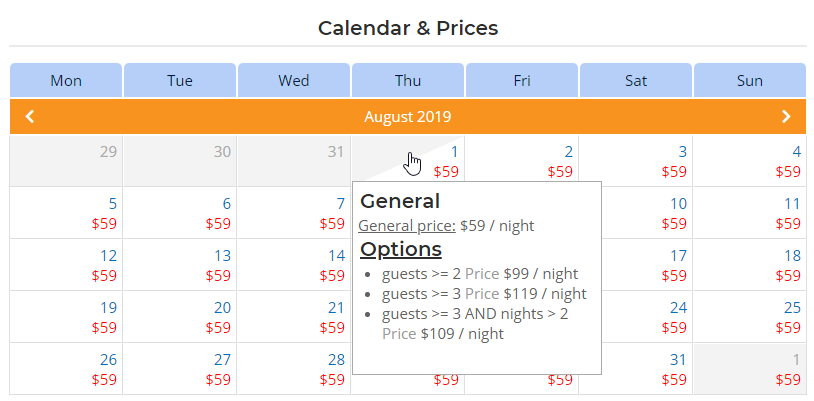Screen dimensions: 814x401
Task: Choose August 5 date cell
Action: click(66, 212)
